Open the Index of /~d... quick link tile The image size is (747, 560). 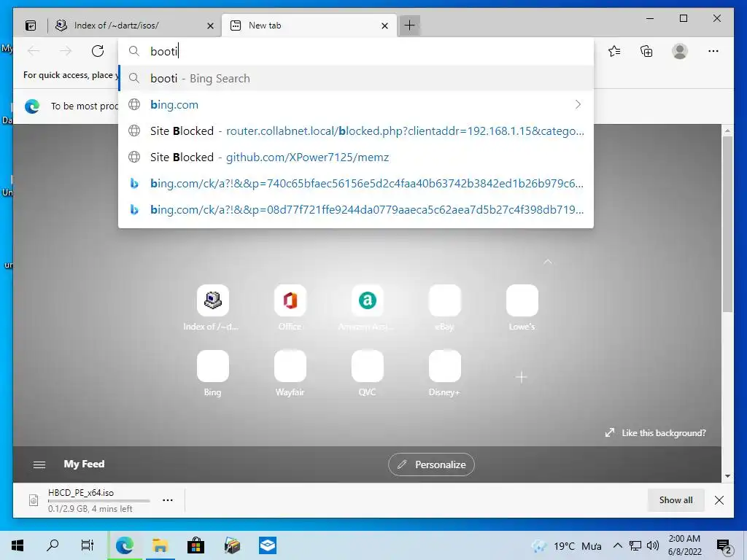tap(212, 300)
